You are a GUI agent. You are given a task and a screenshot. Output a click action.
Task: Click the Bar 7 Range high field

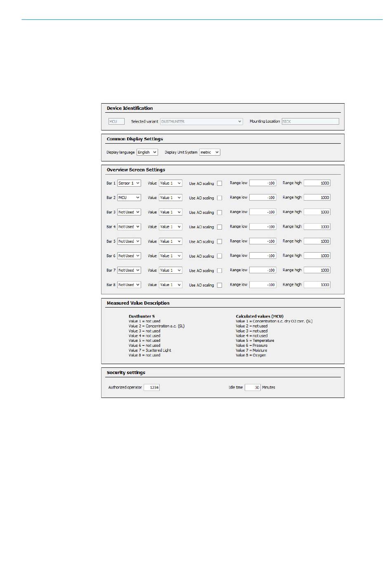[x=317, y=270]
